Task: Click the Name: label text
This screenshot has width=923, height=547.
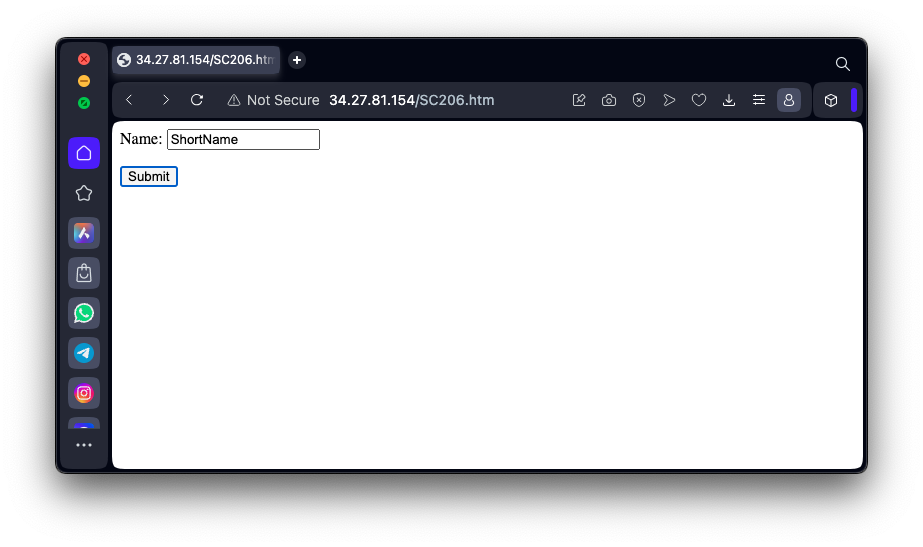Action: (141, 139)
